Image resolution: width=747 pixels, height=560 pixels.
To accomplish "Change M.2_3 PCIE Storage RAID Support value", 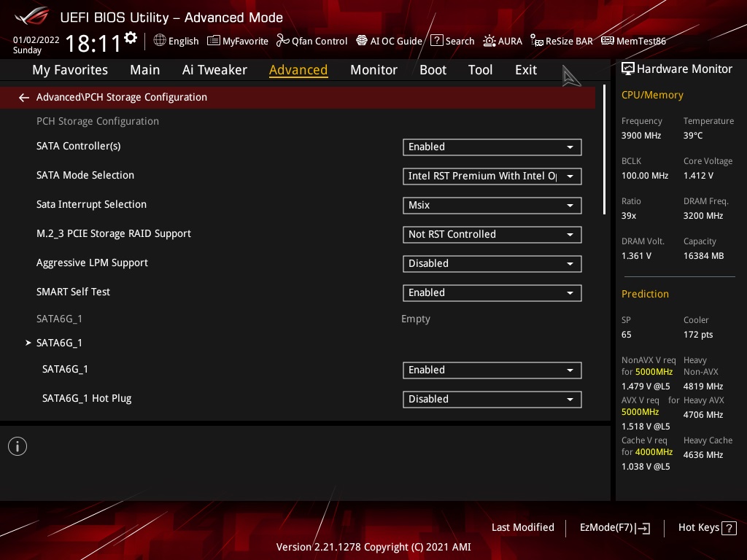I will click(x=492, y=235).
